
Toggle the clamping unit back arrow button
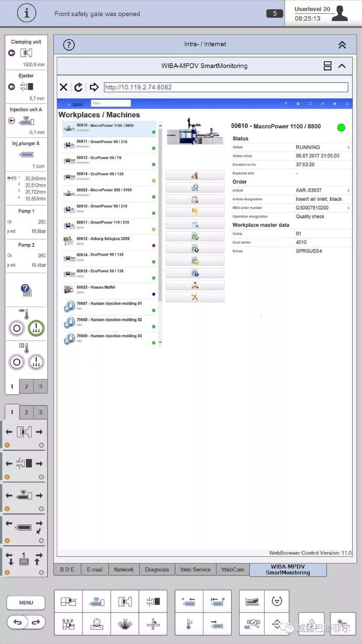point(12,53)
